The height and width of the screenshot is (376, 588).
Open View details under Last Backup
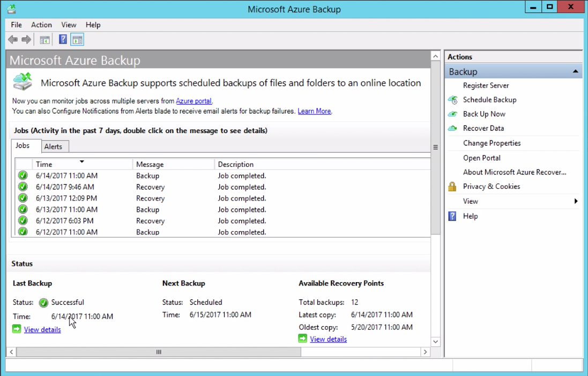(x=42, y=329)
